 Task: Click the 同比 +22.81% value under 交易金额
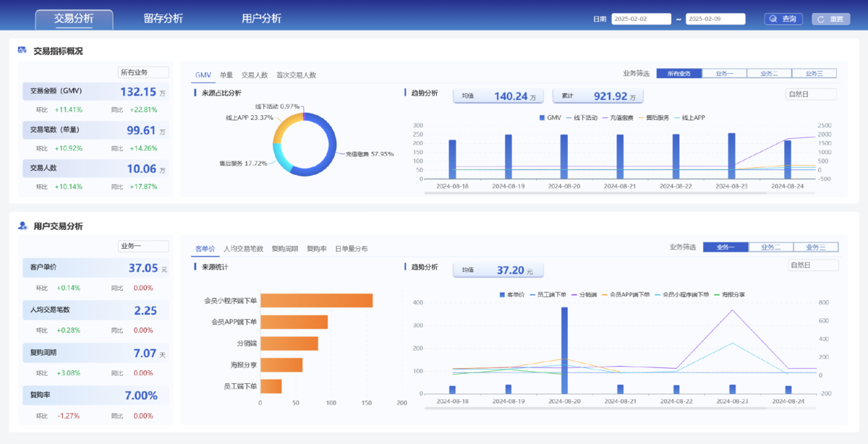(143, 110)
